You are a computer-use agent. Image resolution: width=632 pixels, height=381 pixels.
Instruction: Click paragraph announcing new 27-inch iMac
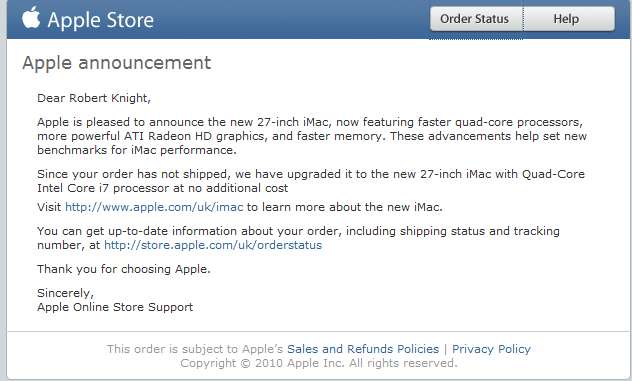(312, 136)
